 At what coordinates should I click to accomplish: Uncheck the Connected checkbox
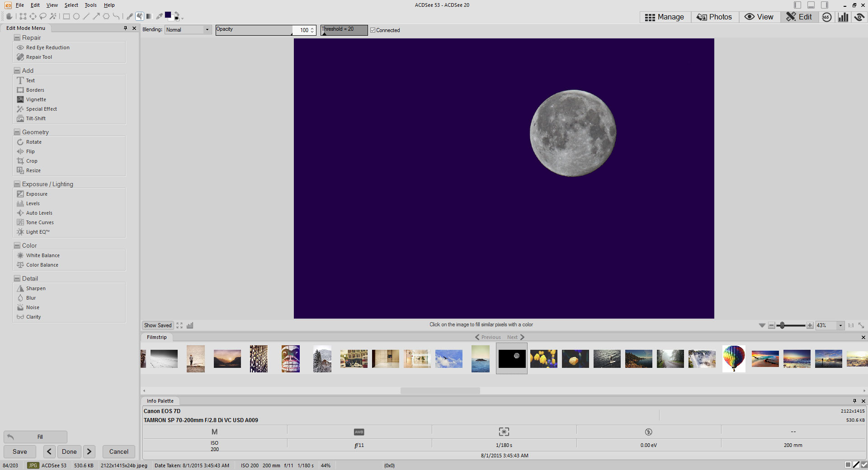click(373, 30)
